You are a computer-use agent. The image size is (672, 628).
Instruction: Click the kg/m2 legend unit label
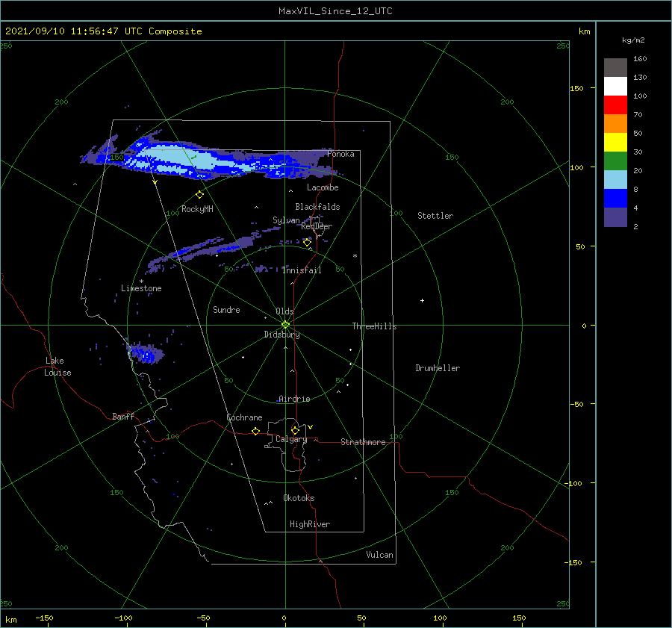(633, 40)
